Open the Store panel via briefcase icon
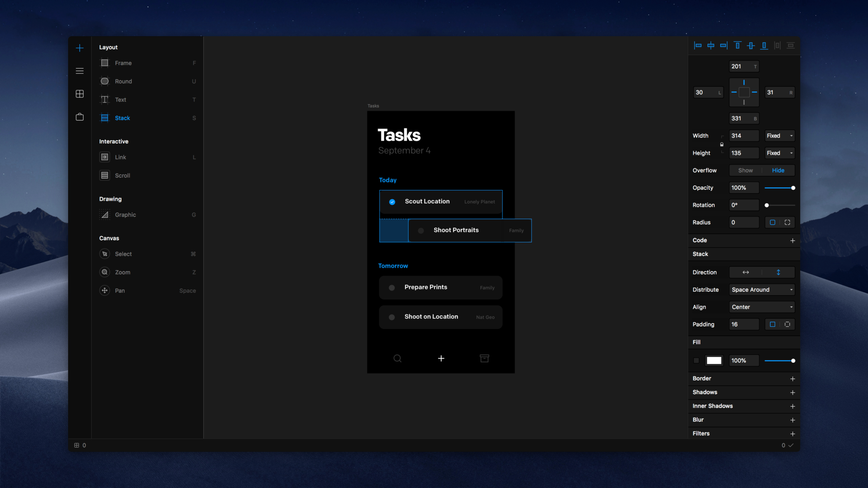Viewport: 868px width, 488px height. 79,117
